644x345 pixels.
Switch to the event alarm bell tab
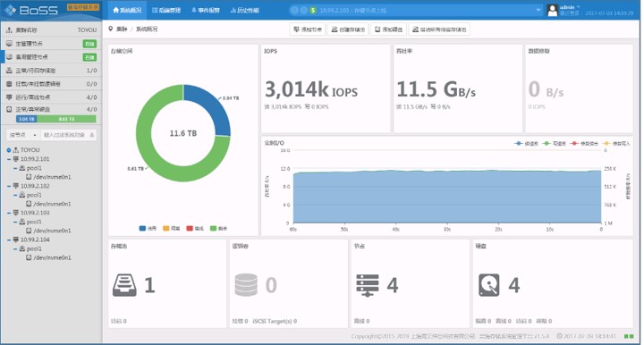(x=206, y=10)
